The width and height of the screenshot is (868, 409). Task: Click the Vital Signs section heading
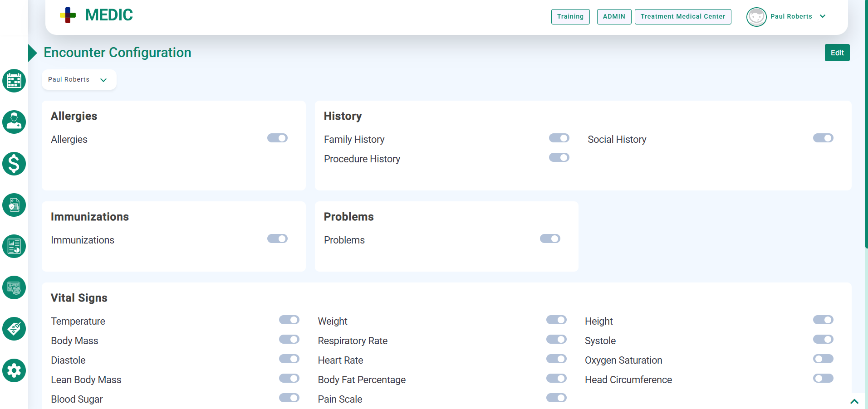pos(79,298)
